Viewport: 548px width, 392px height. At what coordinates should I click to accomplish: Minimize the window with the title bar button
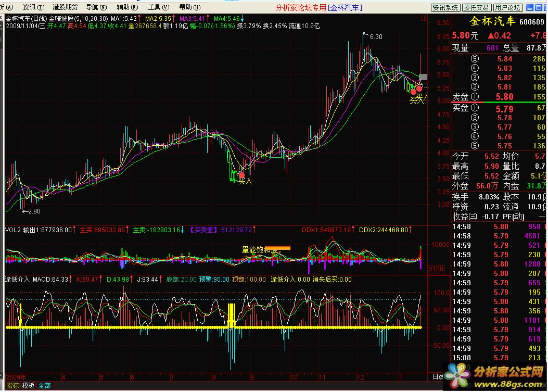[x=530, y=7]
